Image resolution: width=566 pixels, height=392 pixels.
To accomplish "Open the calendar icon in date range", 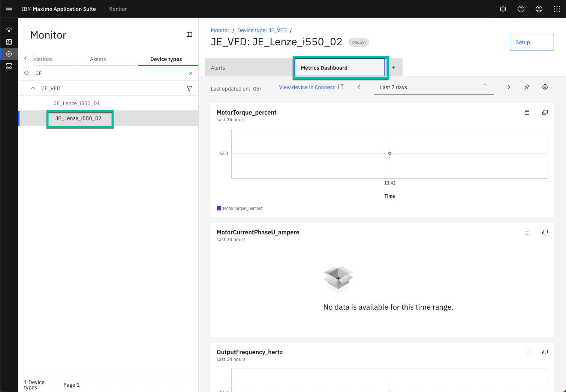I will coord(485,87).
